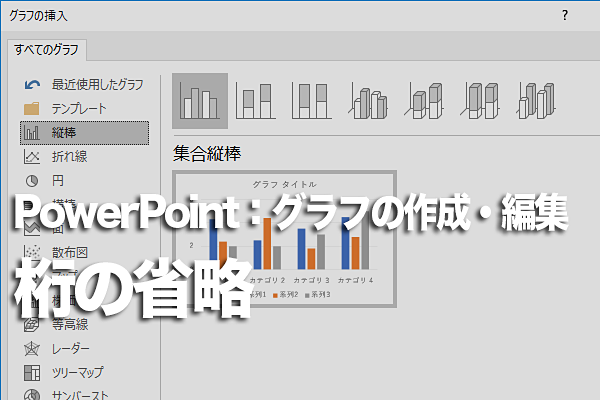The image size is (600, 400).
Task: Select the サンバースト sunburst chart category
Action: (84, 394)
